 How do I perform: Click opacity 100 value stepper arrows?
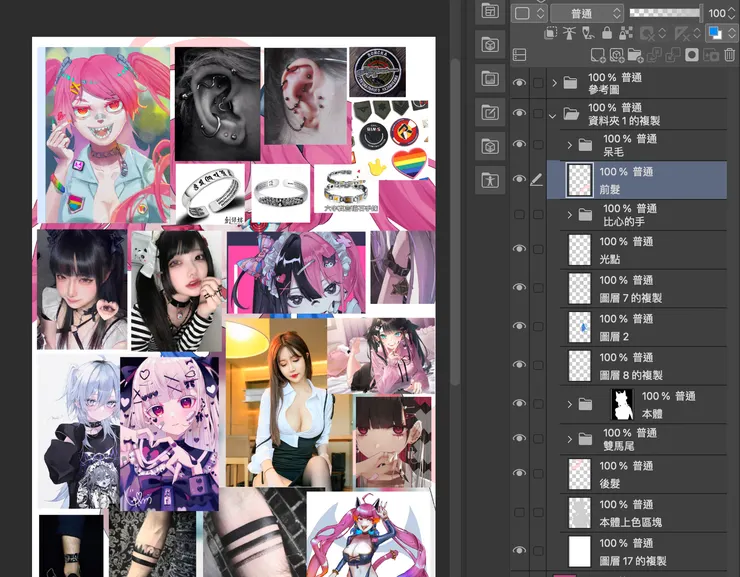coord(732,13)
